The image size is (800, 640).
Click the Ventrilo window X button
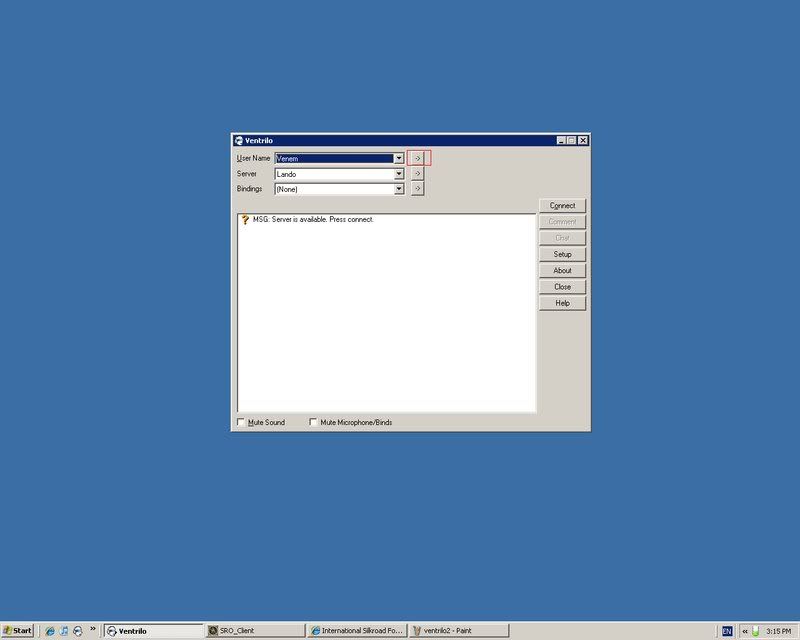583,140
